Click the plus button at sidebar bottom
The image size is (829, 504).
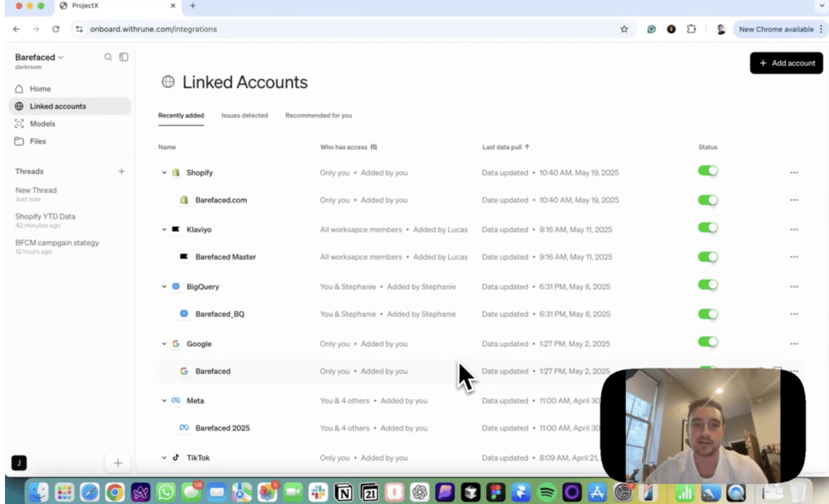[118, 463]
